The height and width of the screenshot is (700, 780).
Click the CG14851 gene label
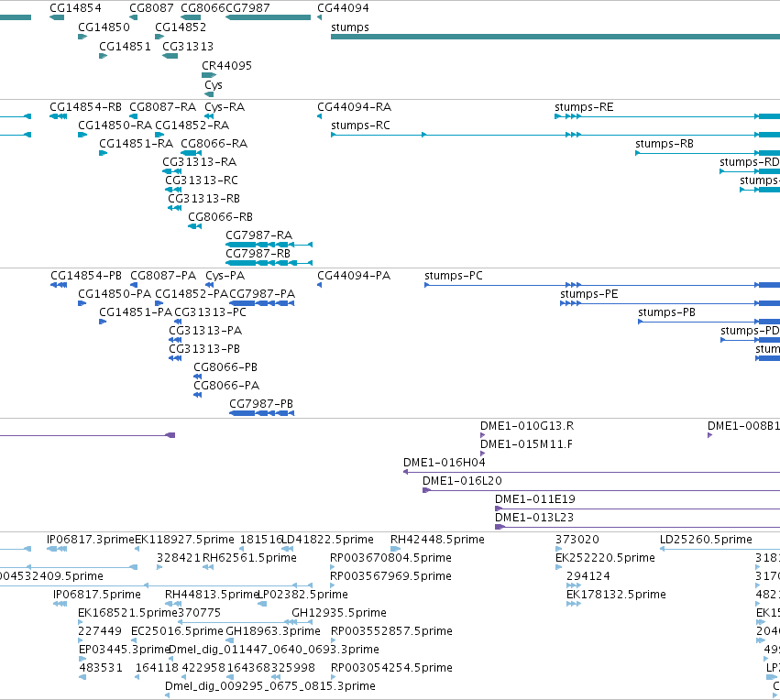pyautogui.click(x=125, y=46)
